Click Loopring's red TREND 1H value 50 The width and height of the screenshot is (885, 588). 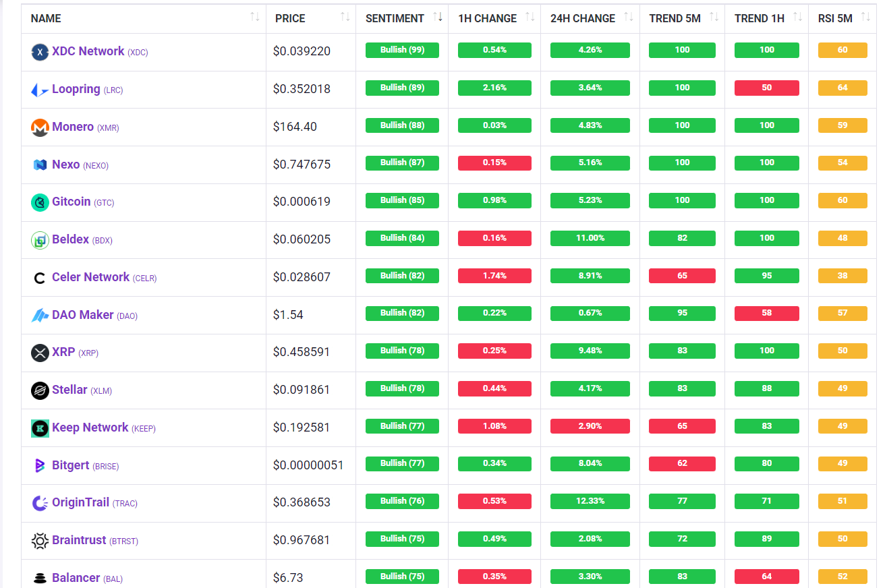click(x=766, y=88)
